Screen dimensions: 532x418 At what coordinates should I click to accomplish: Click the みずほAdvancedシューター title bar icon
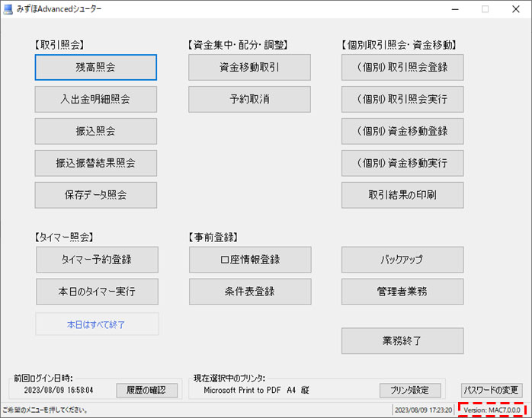(x=8, y=9)
